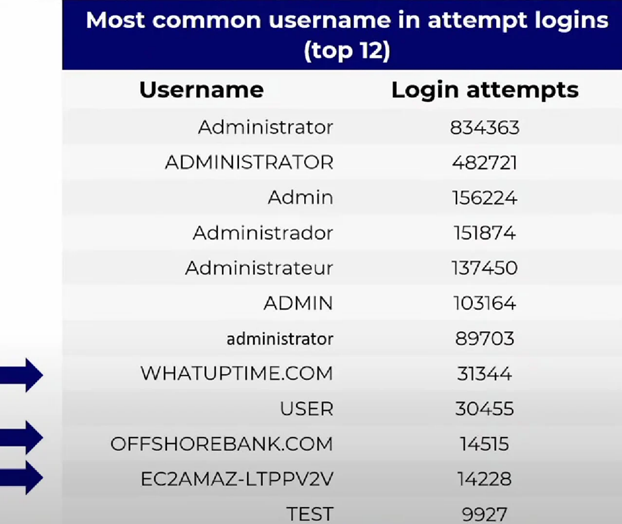Select the uppercase ADMIN username

coord(298,303)
